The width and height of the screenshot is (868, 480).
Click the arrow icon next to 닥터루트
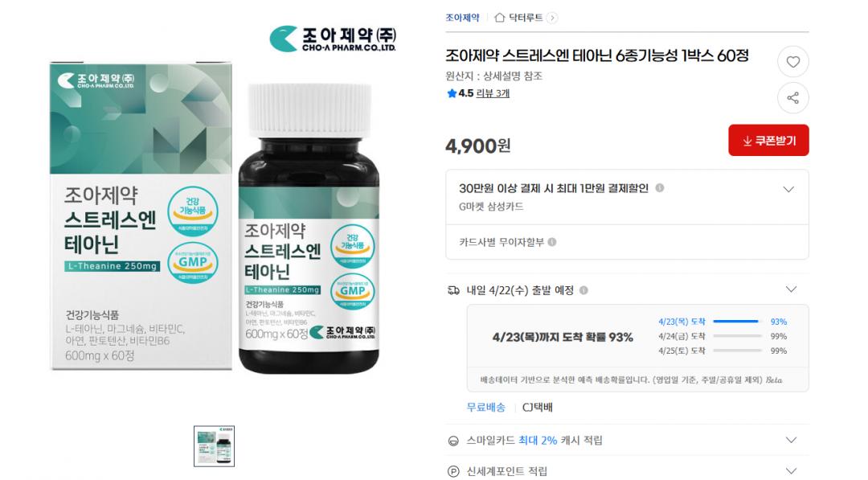click(552, 18)
